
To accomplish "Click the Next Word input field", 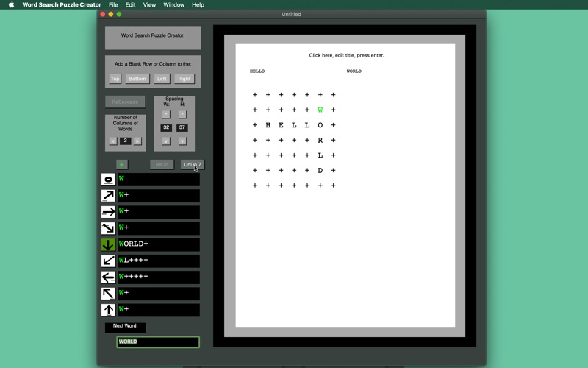I will tap(158, 342).
